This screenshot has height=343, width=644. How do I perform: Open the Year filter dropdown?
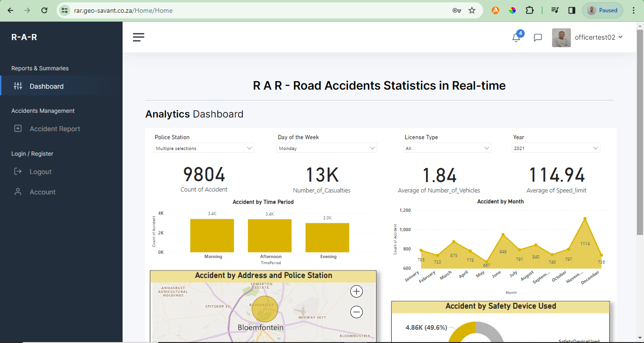coord(556,148)
